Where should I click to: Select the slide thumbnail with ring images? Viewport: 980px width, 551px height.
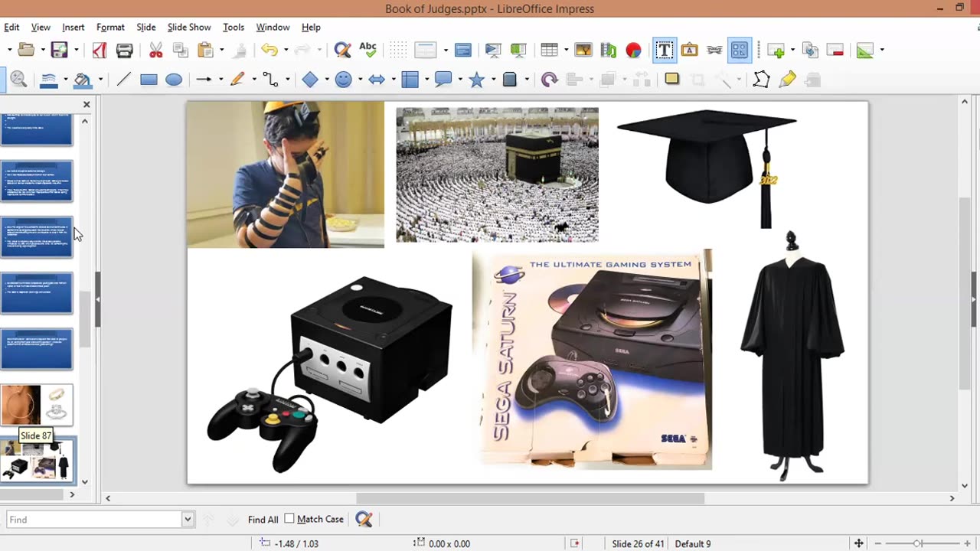click(37, 405)
